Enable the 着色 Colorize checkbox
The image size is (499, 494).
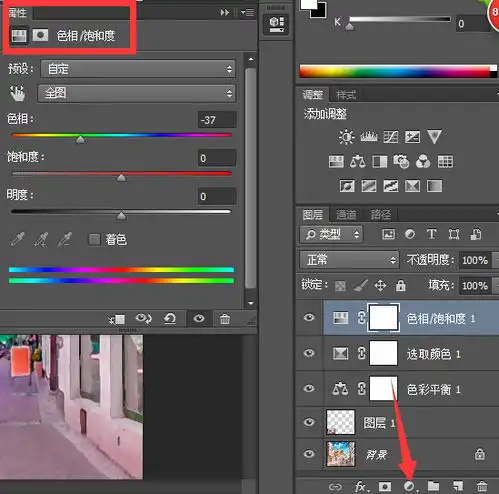[94, 239]
